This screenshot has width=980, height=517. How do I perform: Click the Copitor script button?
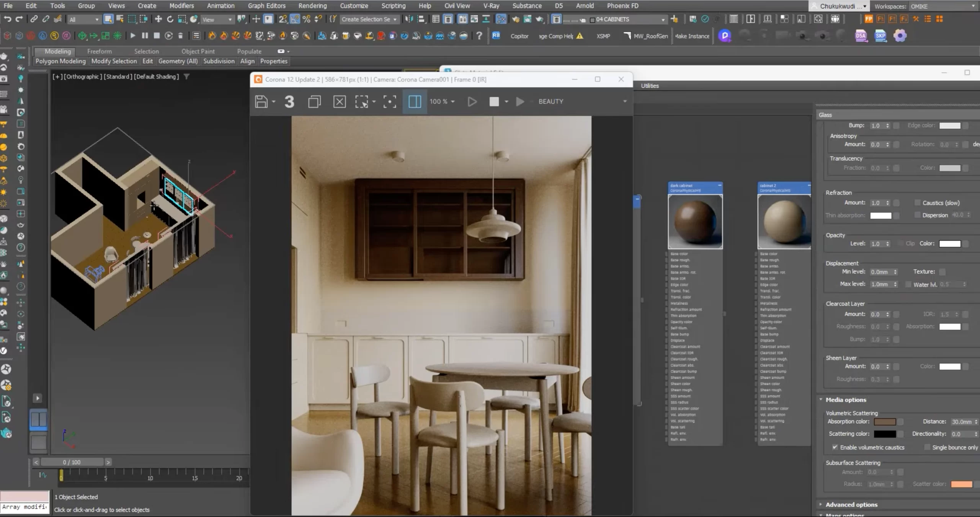[519, 36]
